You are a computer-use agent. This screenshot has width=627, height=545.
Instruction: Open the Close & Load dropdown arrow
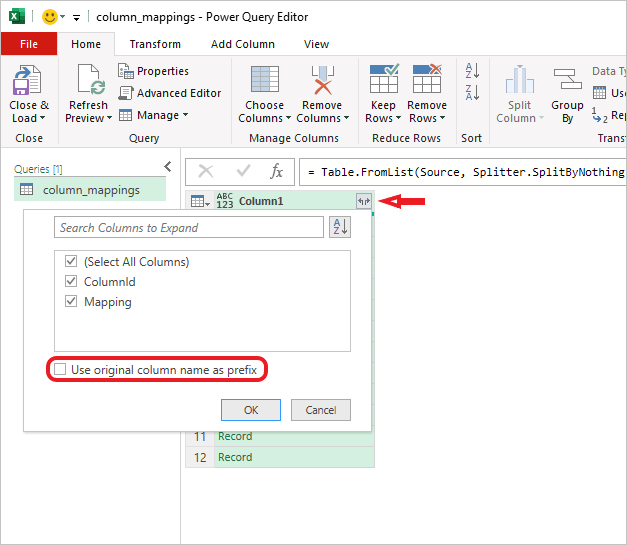point(42,118)
